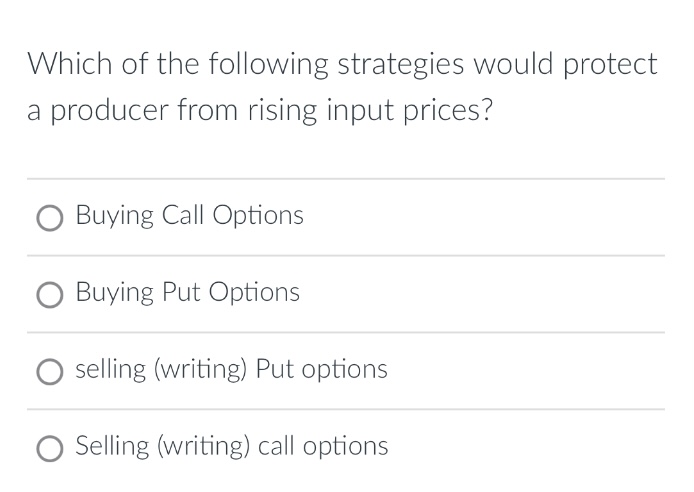Click the word 'Which' starting the question
Viewport: 694px width, 492px height.
coord(69,63)
